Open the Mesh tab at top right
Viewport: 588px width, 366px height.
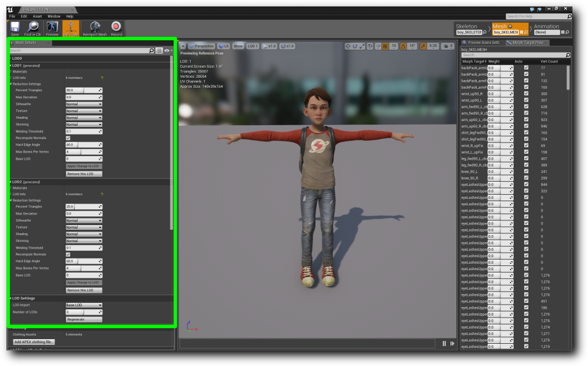pos(500,27)
